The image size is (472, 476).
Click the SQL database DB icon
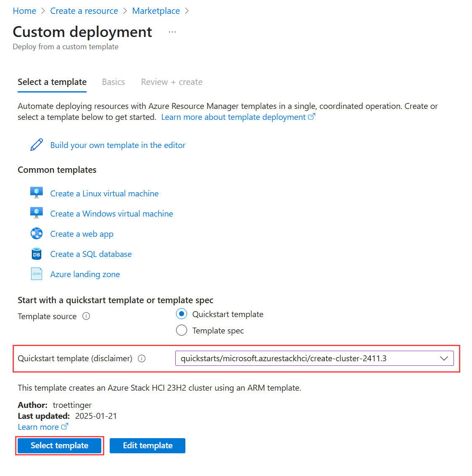click(37, 254)
